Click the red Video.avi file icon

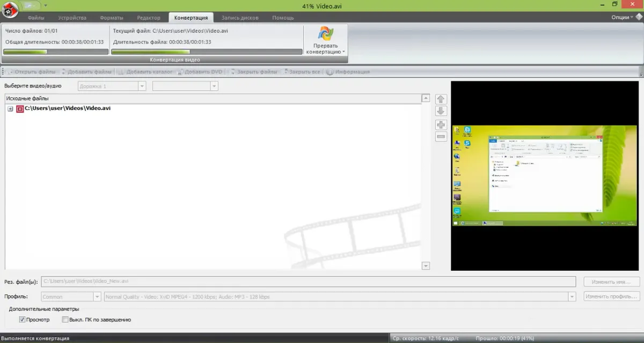click(20, 109)
